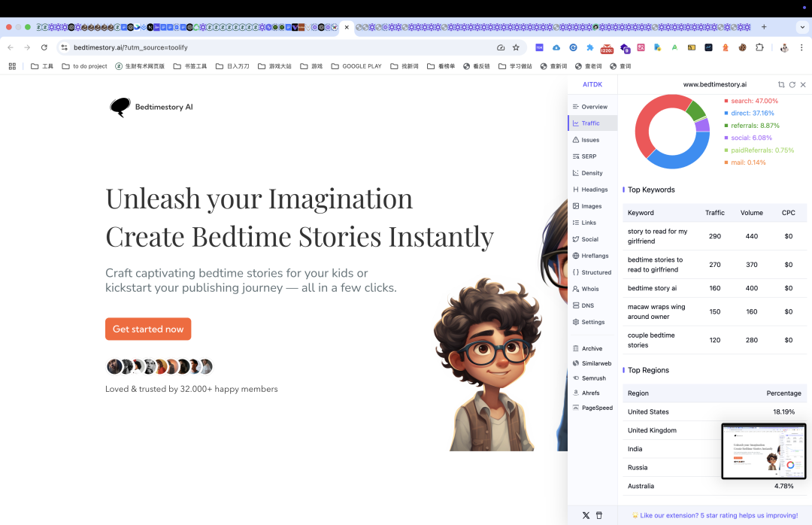Click keyword 'story to read for my girlfriend'

tap(658, 236)
